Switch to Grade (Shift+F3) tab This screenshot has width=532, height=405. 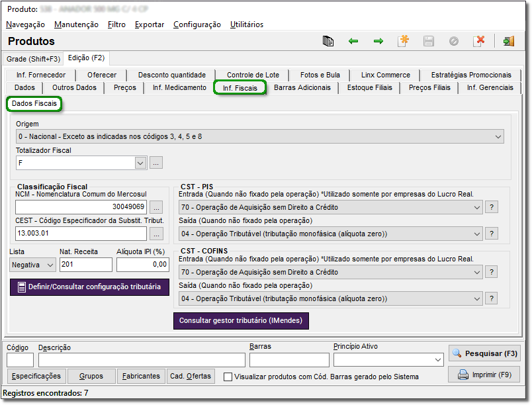33,59
